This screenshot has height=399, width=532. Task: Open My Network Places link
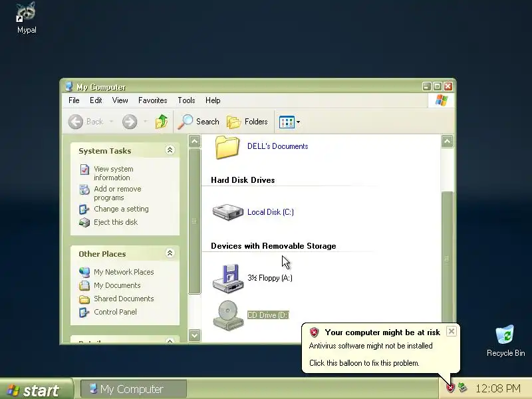pyautogui.click(x=124, y=272)
